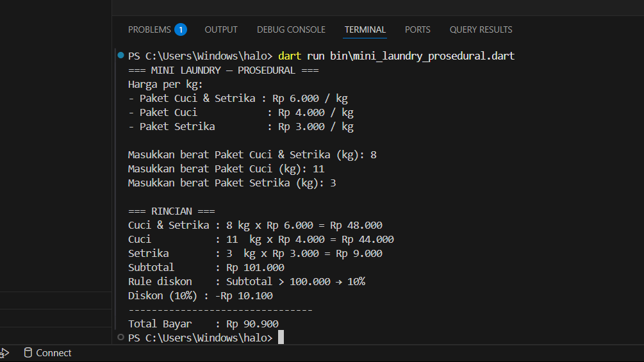The width and height of the screenshot is (644, 362).
Task: Click the RINCIAN heading in terminal output
Action: click(x=171, y=211)
